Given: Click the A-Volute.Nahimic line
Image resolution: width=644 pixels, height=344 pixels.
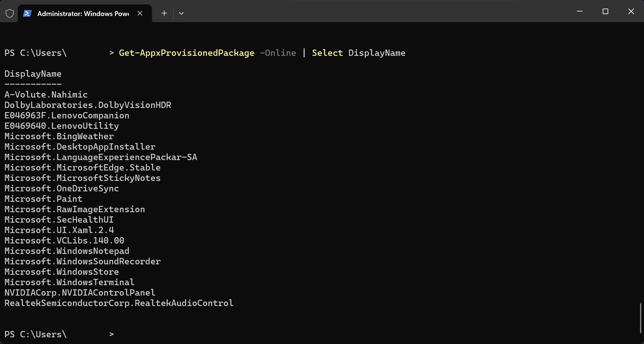Looking at the screenshot, I should click(46, 95).
